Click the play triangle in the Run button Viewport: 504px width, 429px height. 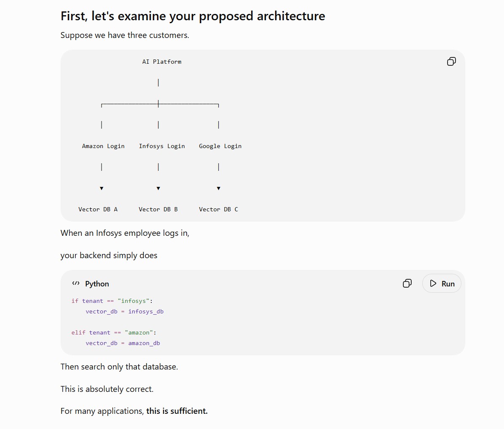pyautogui.click(x=433, y=283)
